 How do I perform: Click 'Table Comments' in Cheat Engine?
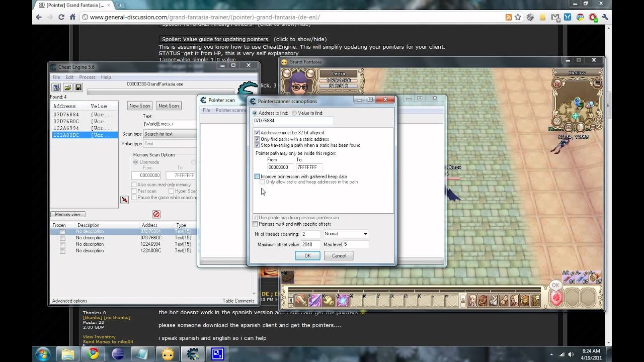[238, 301]
